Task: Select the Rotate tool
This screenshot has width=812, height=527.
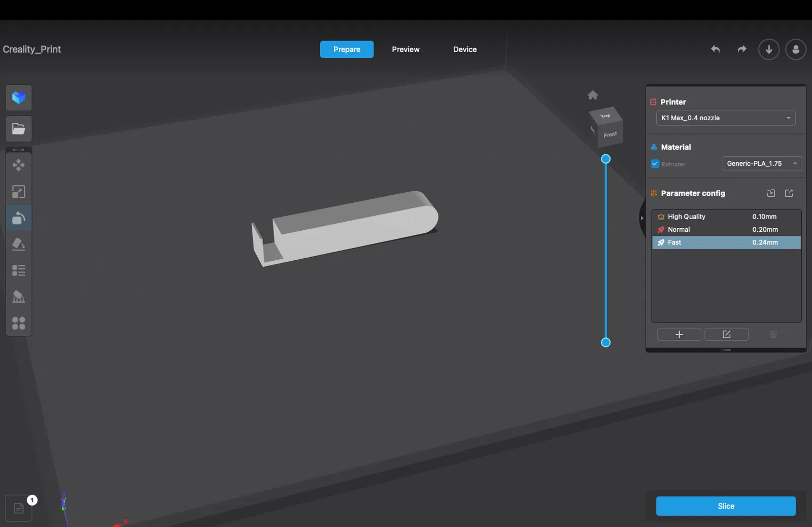Action: pyautogui.click(x=19, y=218)
